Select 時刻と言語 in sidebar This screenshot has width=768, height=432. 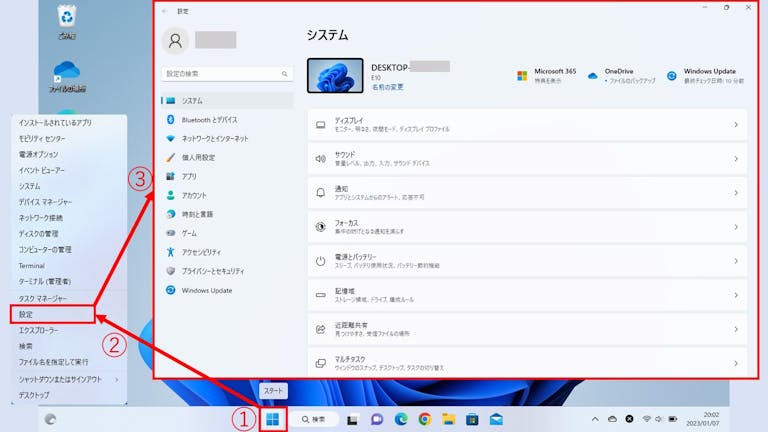pyautogui.click(x=227, y=215)
